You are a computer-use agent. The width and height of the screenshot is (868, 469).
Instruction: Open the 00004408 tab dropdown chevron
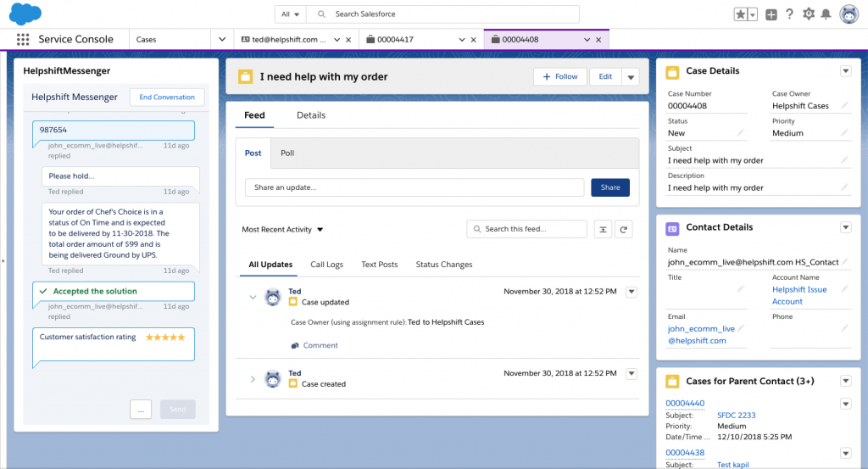(x=587, y=40)
